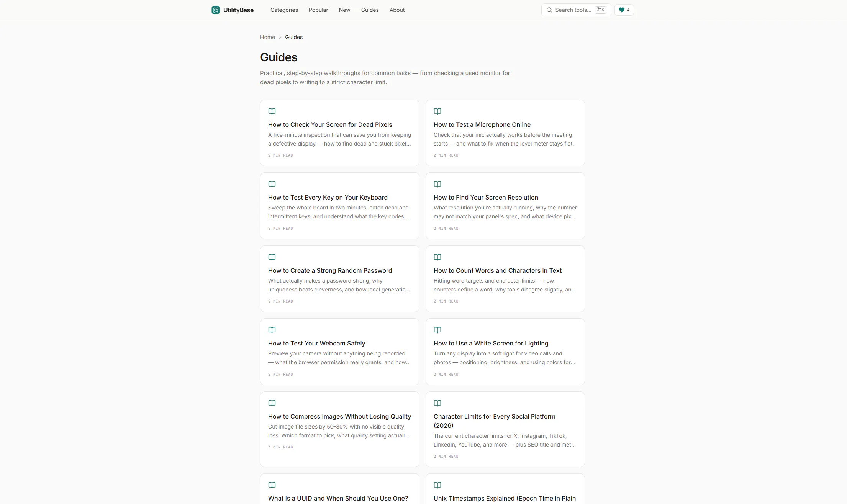
Task: Click book icon on Compress Images card
Action: [272, 403]
